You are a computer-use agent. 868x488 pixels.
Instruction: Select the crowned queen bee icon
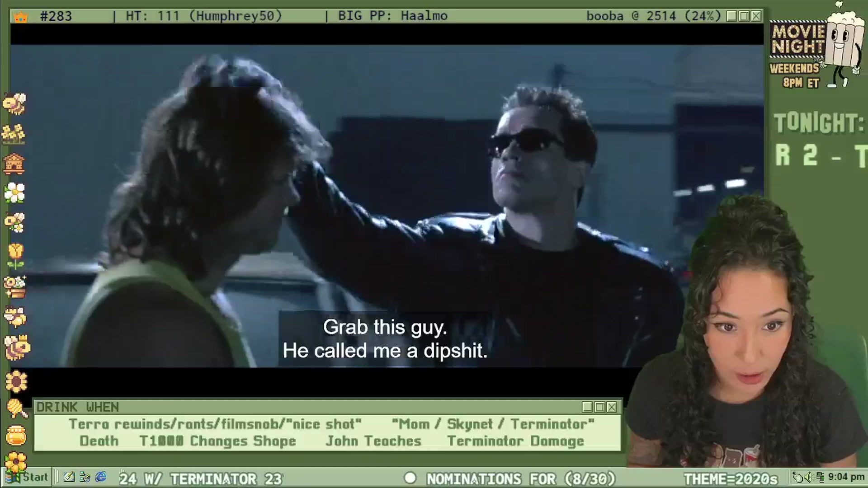pos(17,347)
